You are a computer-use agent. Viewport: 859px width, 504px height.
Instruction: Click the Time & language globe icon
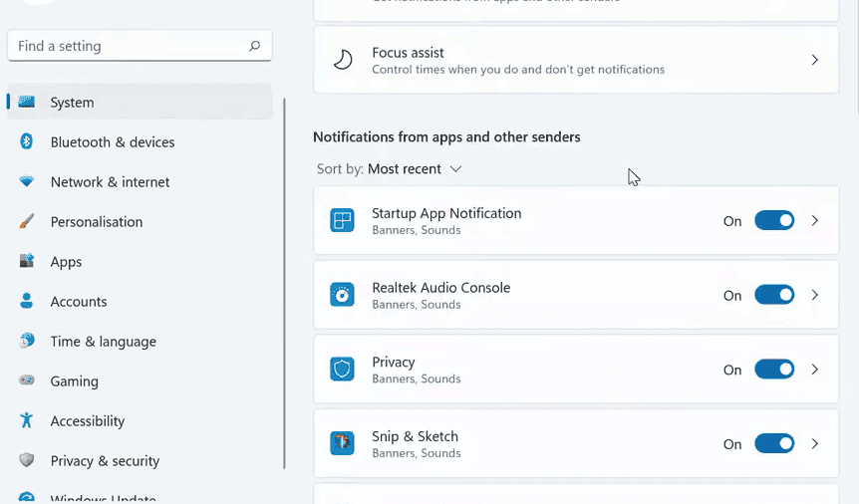(26, 341)
